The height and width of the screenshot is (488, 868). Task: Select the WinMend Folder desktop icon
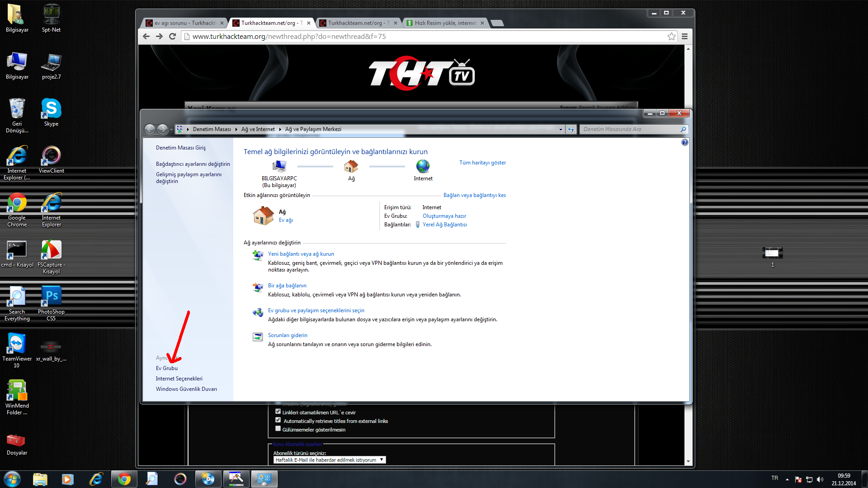click(17, 397)
